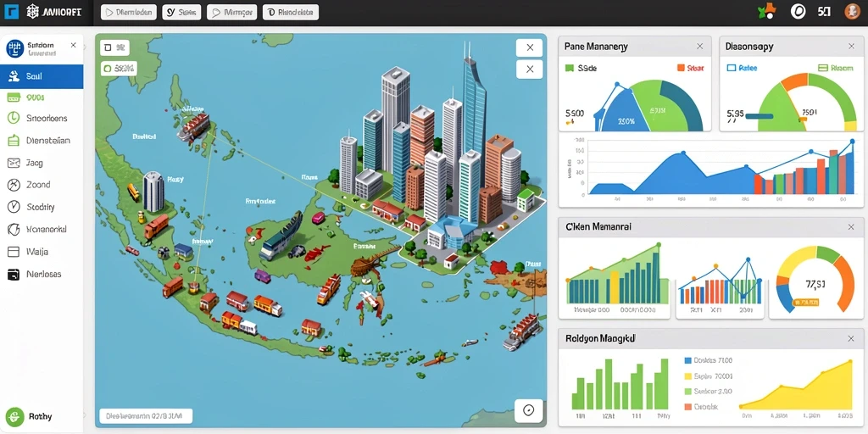Collapse the Pane Mananeny panel
This screenshot has height=434, width=868.
click(699, 47)
